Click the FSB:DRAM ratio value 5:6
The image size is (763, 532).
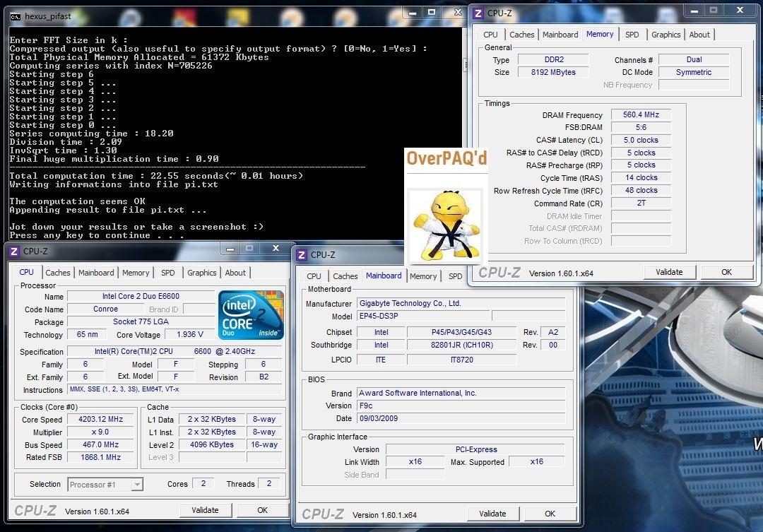(641, 127)
